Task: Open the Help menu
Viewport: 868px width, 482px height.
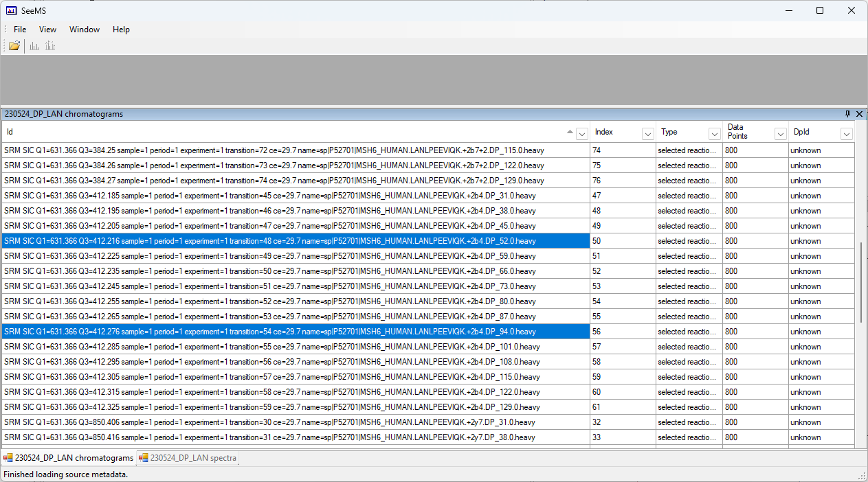Action: click(x=121, y=30)
